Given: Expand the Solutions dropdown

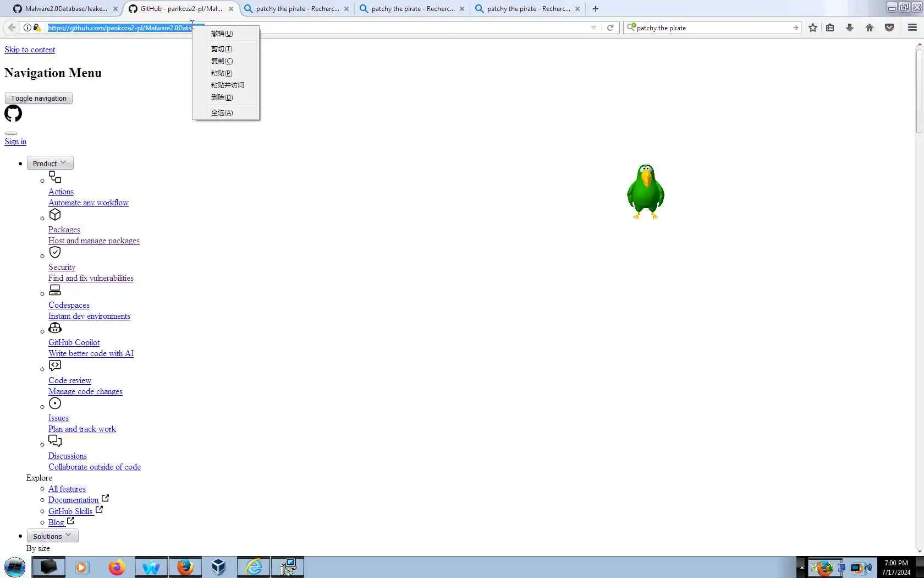Looking at the screenshot, I should (x=53, y=536).
